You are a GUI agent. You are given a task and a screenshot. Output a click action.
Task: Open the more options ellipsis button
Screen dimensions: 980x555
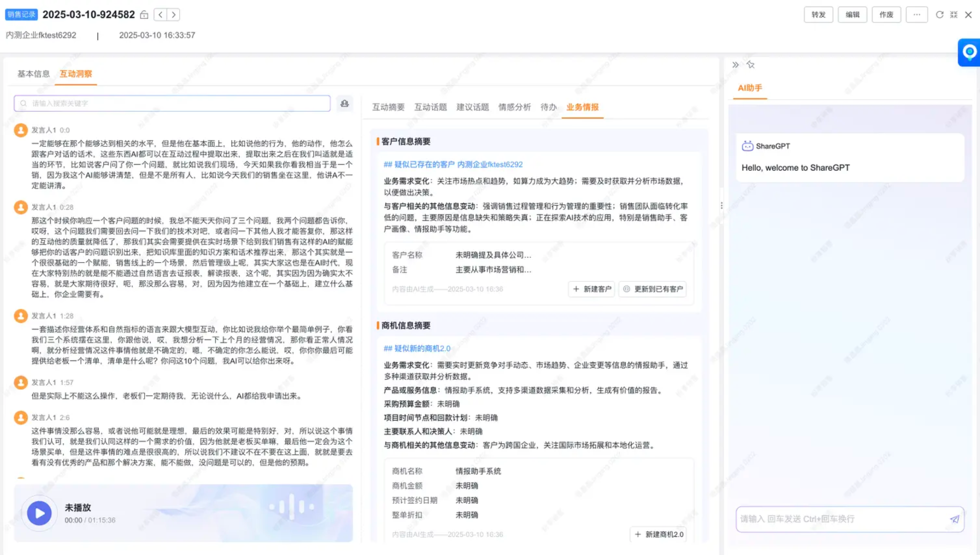coord(917,15)
